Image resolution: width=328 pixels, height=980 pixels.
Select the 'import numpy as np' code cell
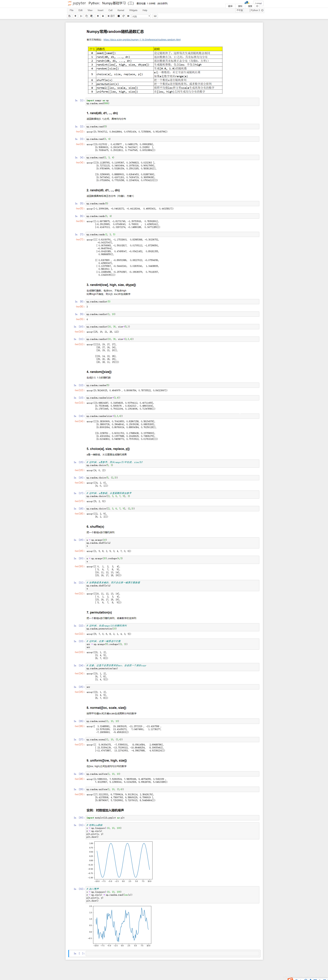pyautogui.click(x=172, y=102)
